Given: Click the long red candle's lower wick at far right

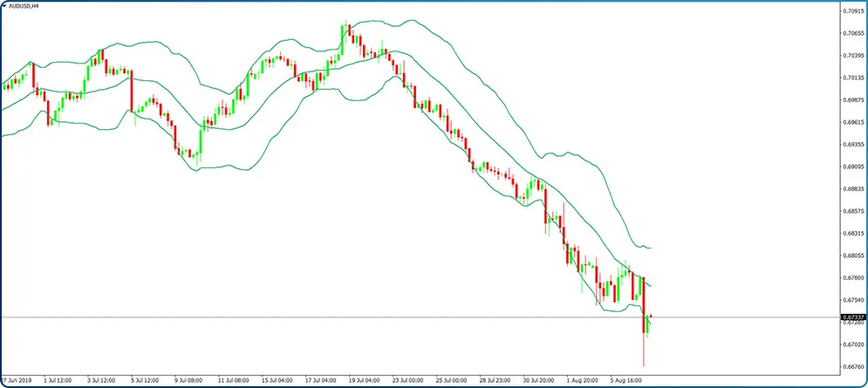Looking at the screenshot, I should pyautogui.click(x=644, y=353).
